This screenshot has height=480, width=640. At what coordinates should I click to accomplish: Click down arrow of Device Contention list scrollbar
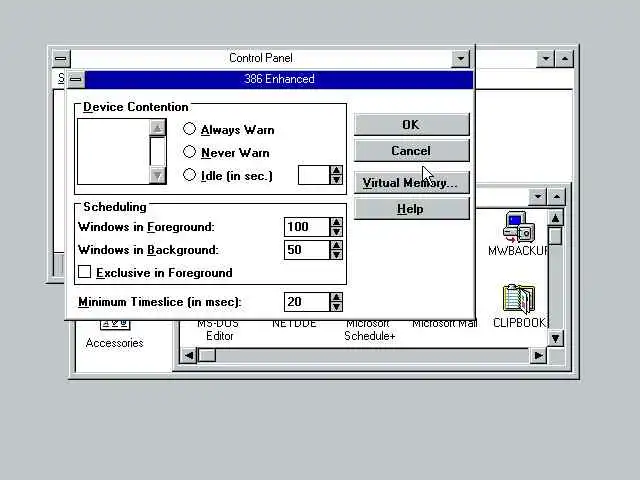click(x=157, y=176)
